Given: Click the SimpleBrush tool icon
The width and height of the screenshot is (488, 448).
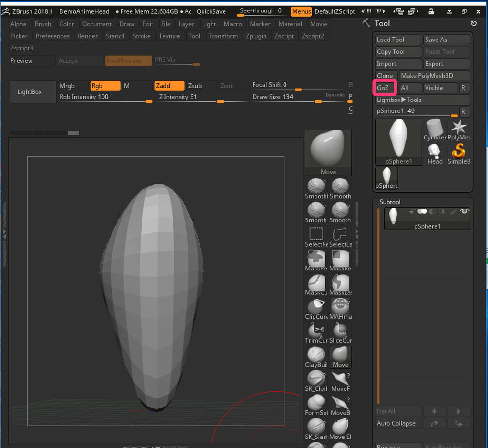Looking at the screenshot, I should click(458, 152).
